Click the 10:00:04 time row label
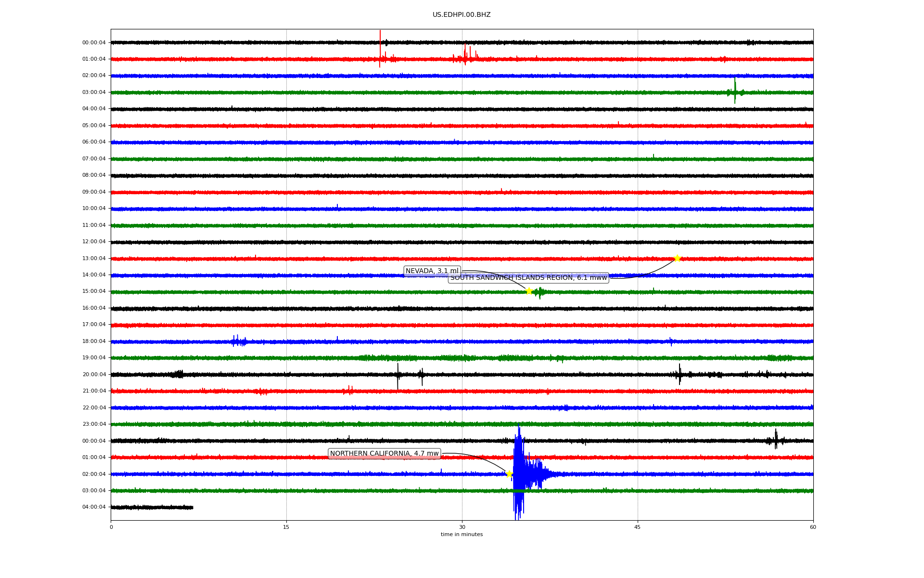 (x=94, y=209)
